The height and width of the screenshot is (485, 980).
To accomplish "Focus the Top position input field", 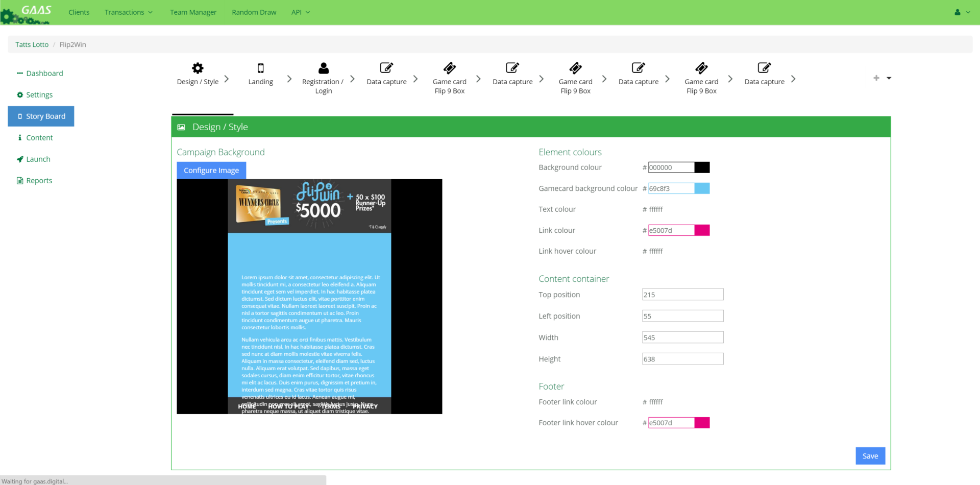I will pos(682,295).
